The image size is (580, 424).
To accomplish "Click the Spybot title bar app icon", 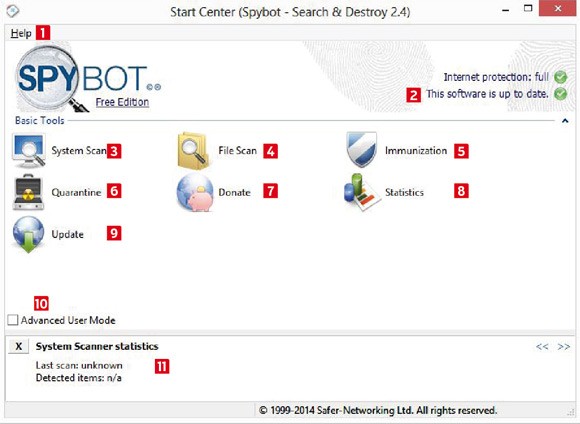I will pos(13,11).
